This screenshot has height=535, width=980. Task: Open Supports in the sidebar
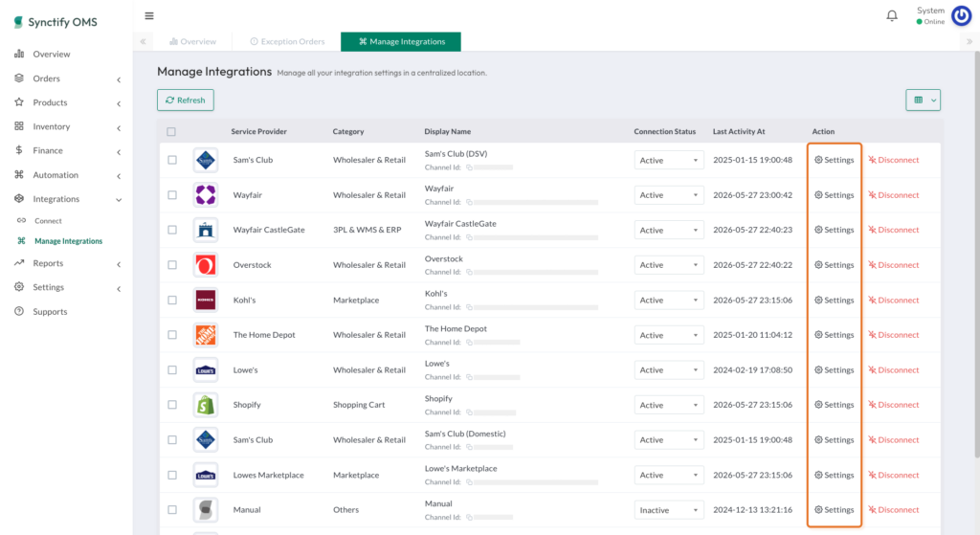(x=50, y=311)
